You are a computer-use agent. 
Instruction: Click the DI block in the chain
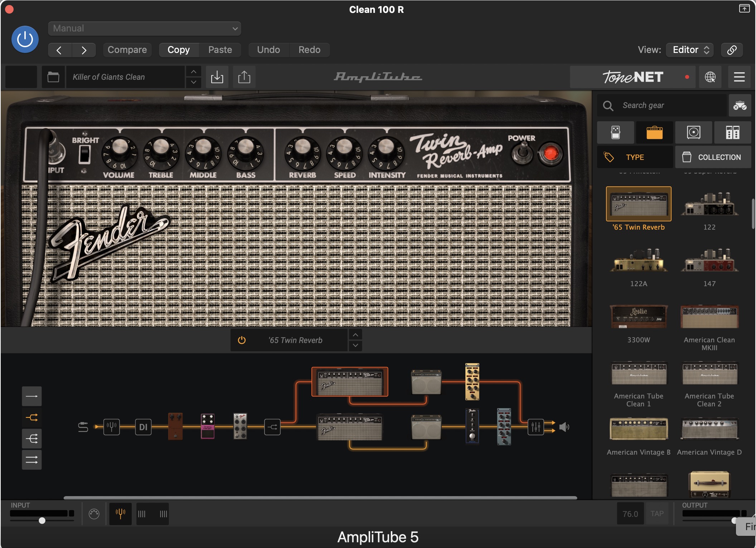(x=143, y=427)
